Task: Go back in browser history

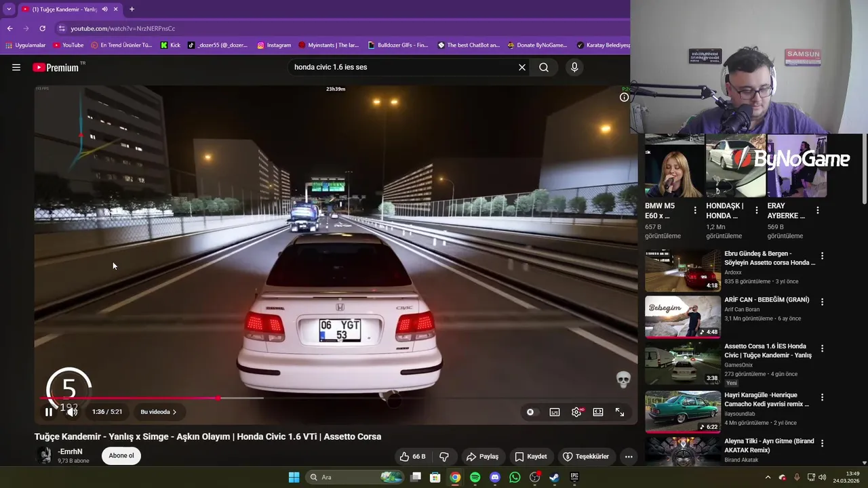Action: pyautogui.click(x=9, y=28)
